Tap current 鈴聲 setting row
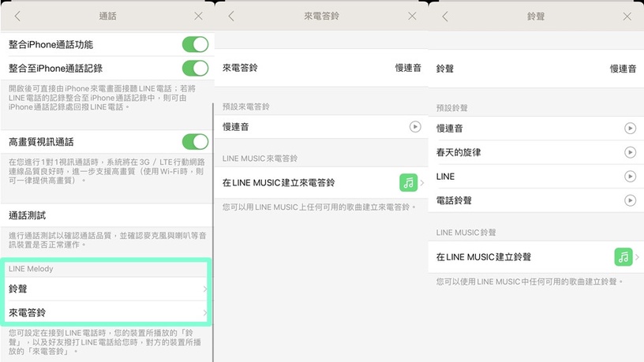The height and width of the screenshot is (362, 644). click(x=536, y=69)
